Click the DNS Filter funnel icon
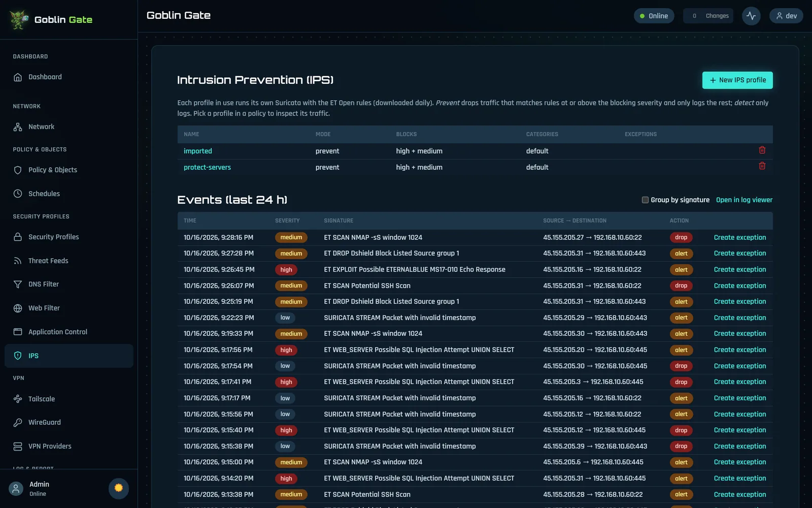This screenshot has width=812, height=508. pyautogui.click(x=18, y=284)
